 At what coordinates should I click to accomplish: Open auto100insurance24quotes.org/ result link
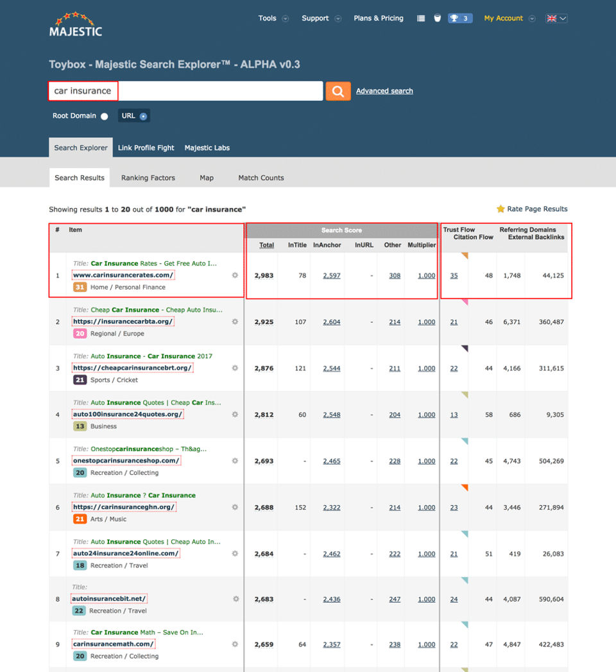[128, 415]
